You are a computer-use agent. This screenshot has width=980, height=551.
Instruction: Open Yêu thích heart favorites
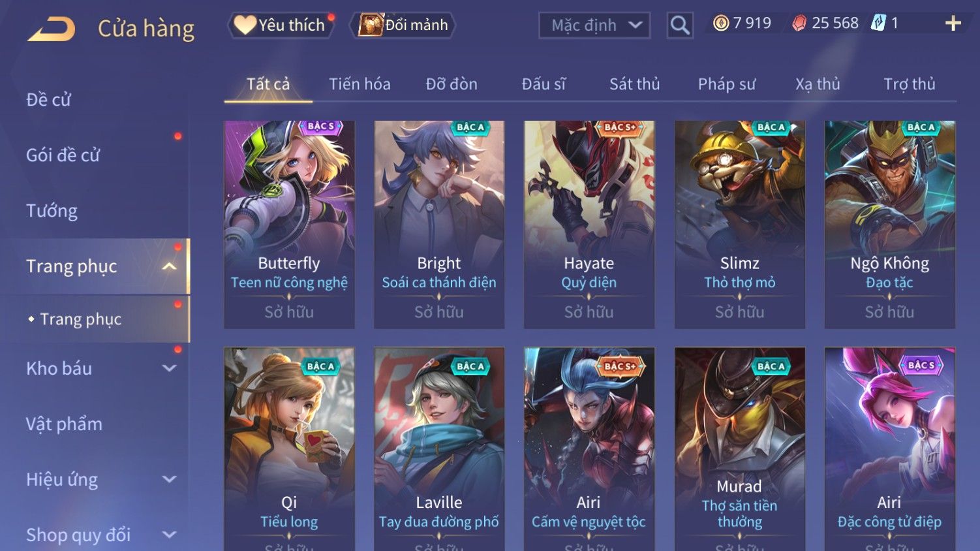(x=281, y=25)
